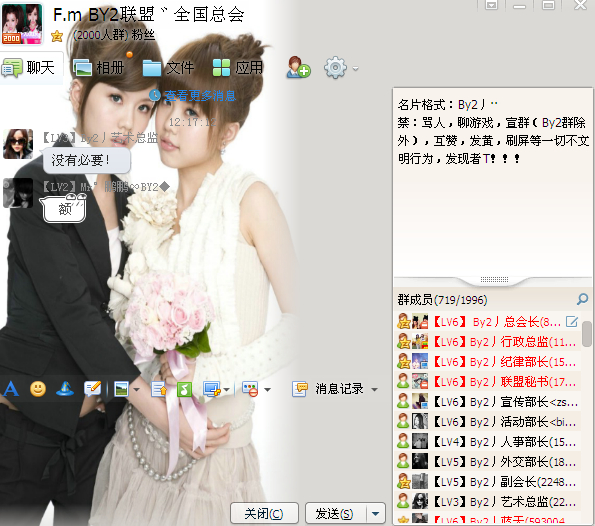Click the 群成员(719/1996) header
595x526 pixels.
point(442,300)
